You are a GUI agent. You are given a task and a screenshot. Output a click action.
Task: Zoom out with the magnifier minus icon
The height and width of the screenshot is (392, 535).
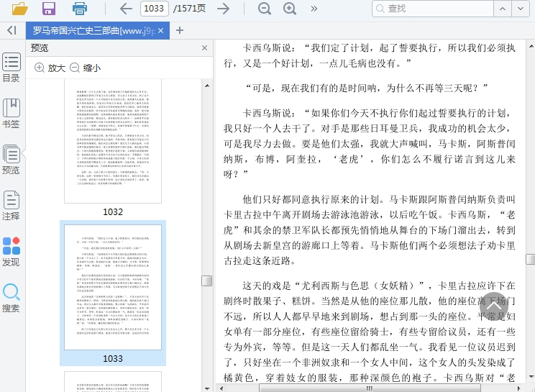coord(265,9)
